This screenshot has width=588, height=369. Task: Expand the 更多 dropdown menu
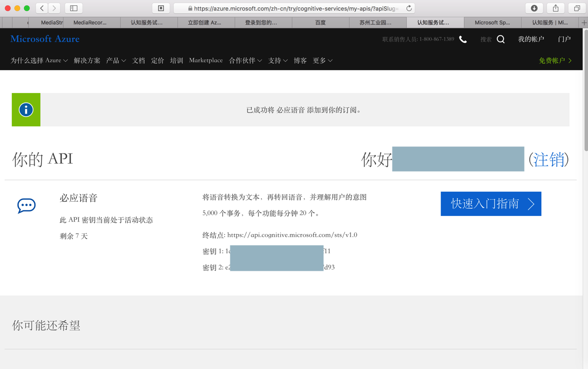click(x=322, y=61)
